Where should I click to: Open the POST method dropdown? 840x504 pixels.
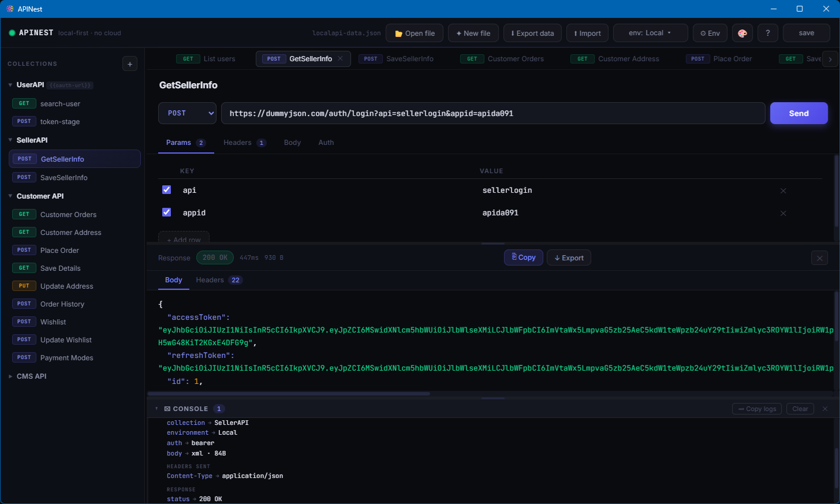tap(187, 113)
